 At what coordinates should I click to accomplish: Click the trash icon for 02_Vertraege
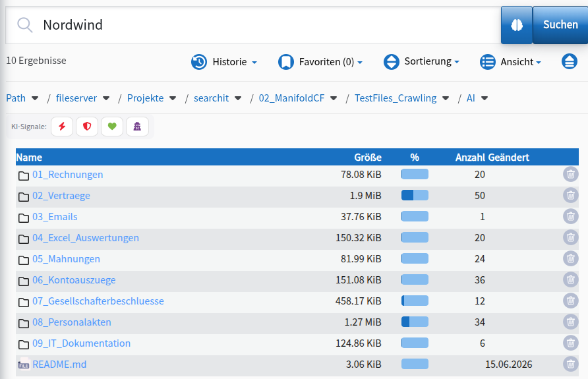pyautogui.click(x=570, y=195)
